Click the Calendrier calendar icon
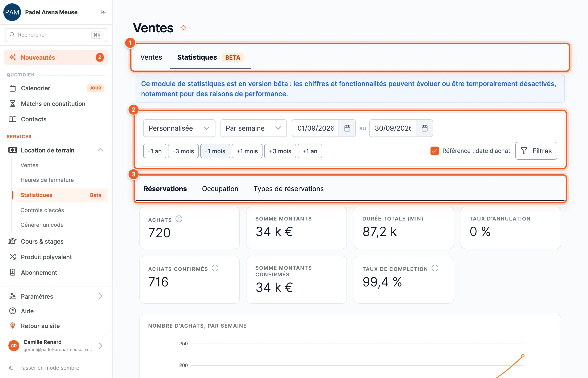The height and width of the screenshot is (378, 588). tap(13, 88)
